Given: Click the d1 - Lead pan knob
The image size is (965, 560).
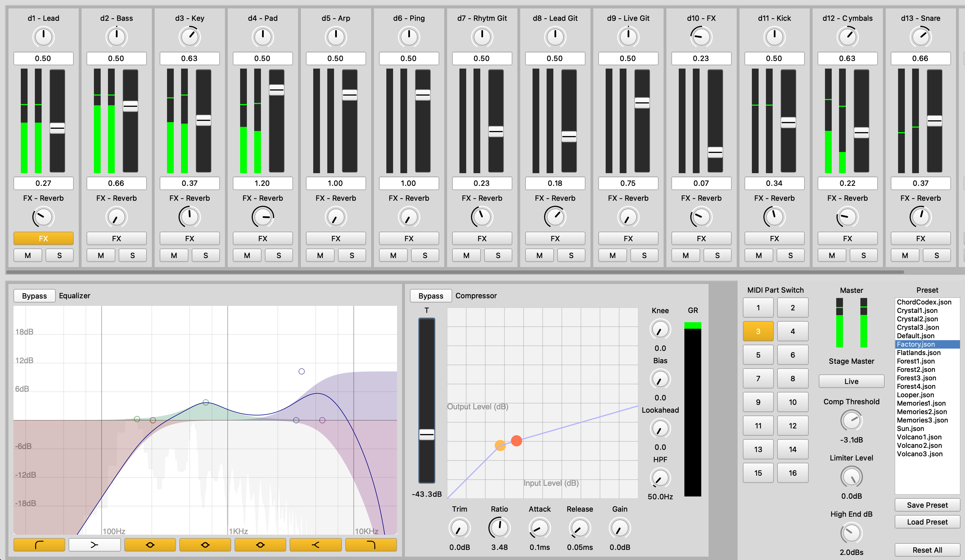Looking at the screenshot, I should [43, 37].
